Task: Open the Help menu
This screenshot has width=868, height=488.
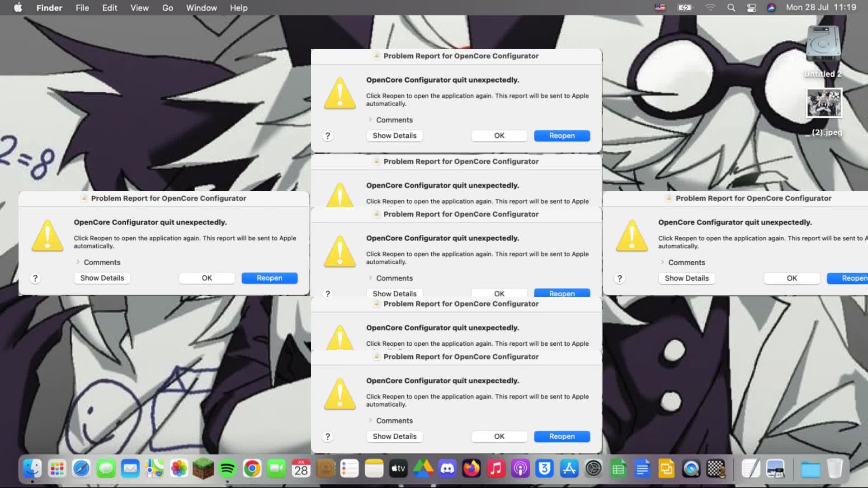Action: [239, 8]
